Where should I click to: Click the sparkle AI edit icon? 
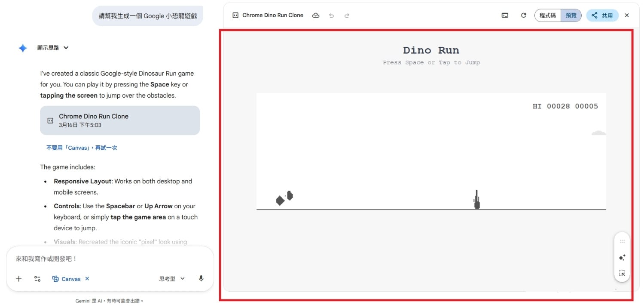click(622, 258)
